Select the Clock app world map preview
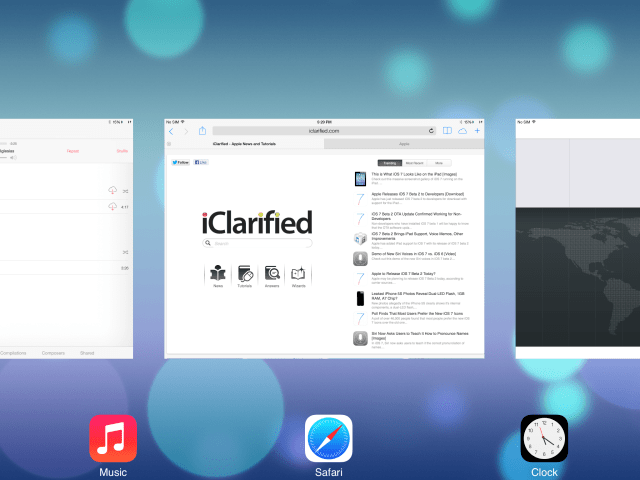Image resolution: width=640 pixels, height=480 pixels. (577, 240)
